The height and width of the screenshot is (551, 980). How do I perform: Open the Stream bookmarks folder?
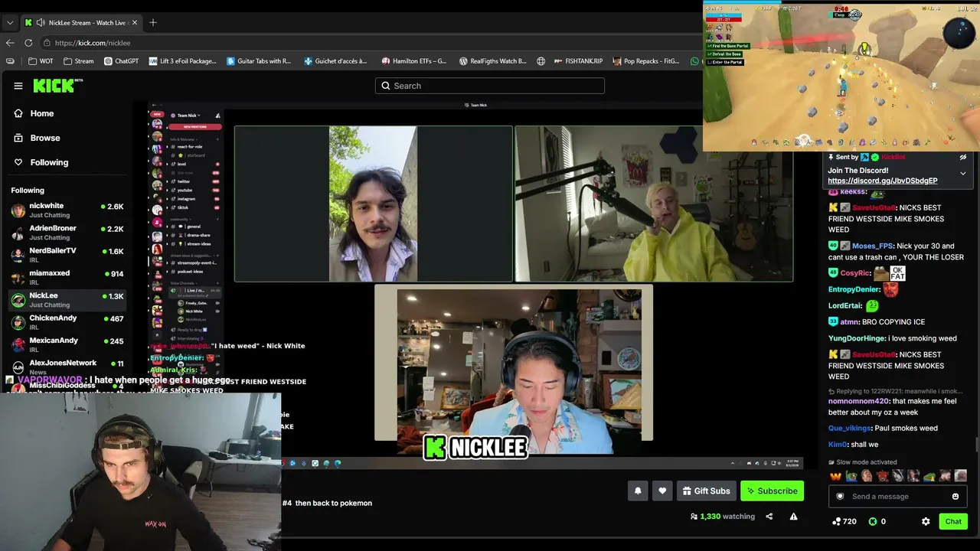click(79, 61)
